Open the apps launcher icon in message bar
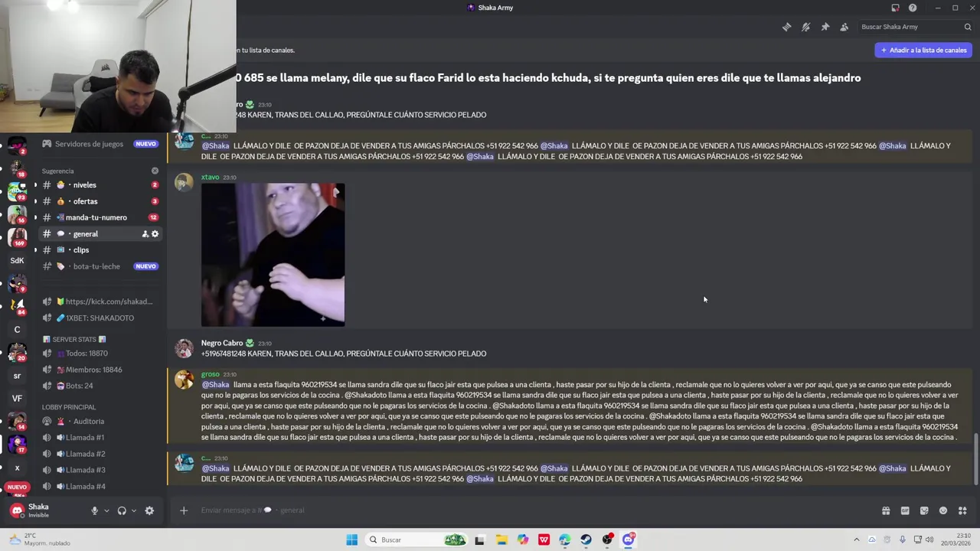This screenshot has height=551, width=980. [x=962, y=510]
